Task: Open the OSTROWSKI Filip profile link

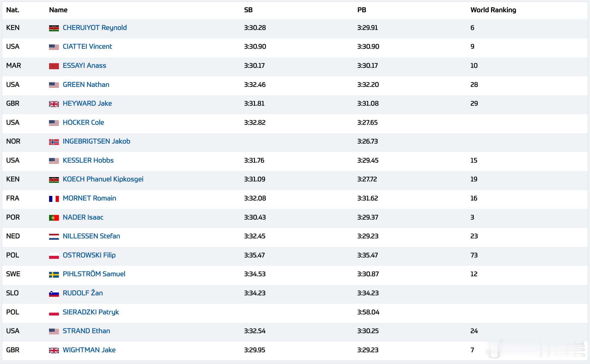Action: 89,255
